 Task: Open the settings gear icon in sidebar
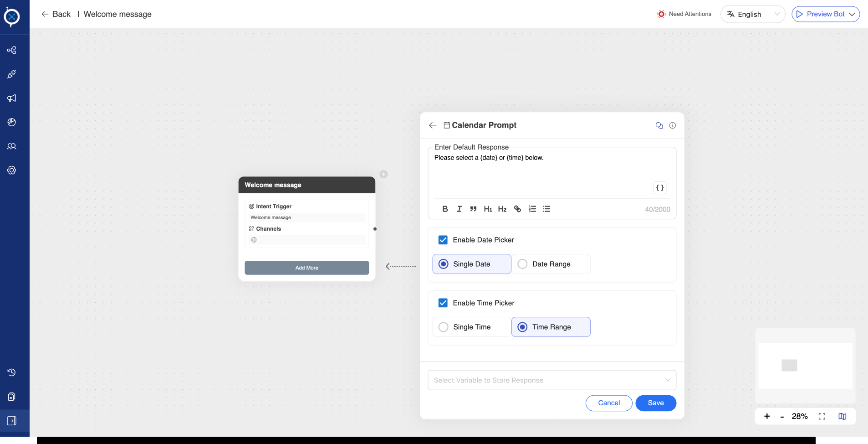tap(12, 170)
